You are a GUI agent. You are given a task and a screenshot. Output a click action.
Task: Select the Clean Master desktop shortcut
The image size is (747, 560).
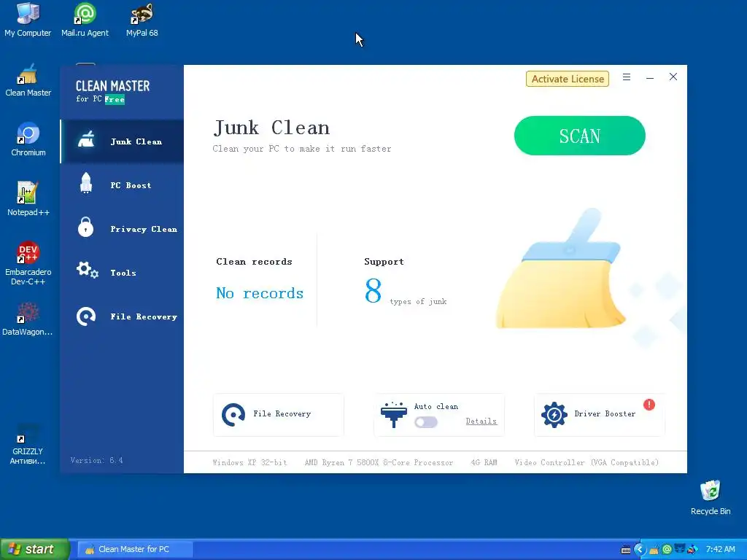point(28,80)
